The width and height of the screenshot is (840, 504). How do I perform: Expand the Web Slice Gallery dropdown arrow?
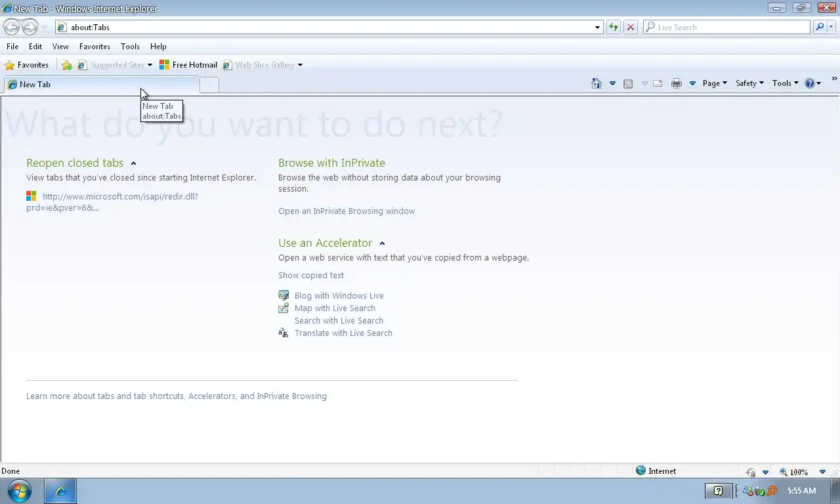(300, 65)
